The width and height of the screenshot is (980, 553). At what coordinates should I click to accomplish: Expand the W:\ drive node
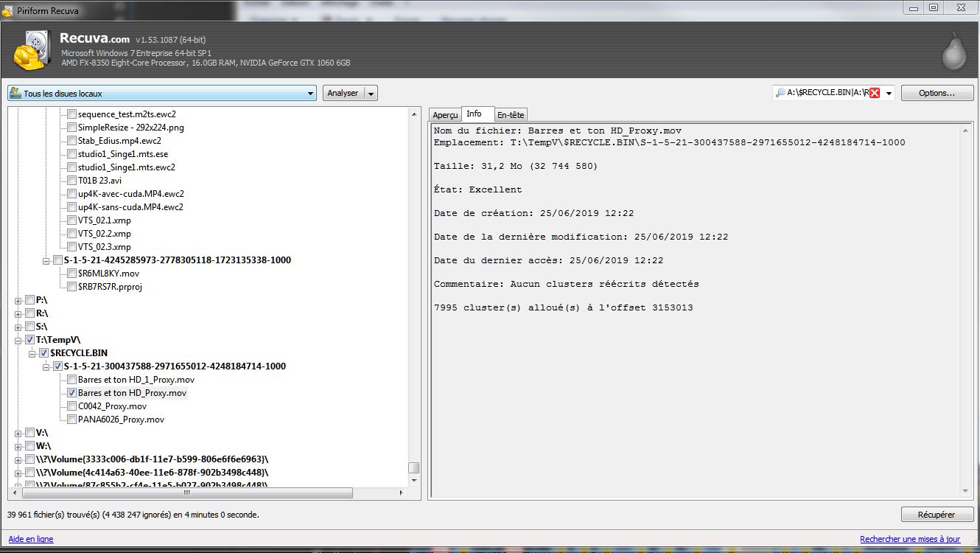pyautogui.click(x=18, y=446)
